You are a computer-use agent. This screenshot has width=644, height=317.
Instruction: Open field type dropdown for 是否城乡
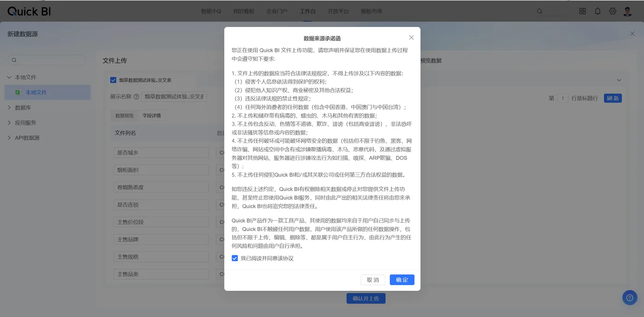tap(220, 153)
